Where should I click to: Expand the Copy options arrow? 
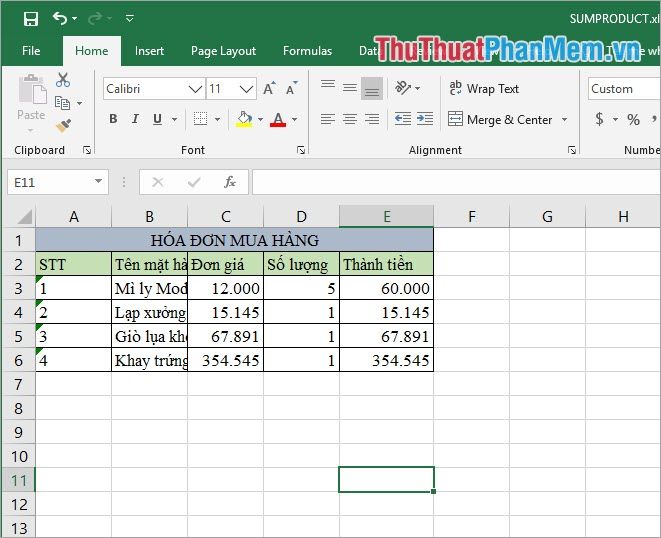tap(79, 103)
